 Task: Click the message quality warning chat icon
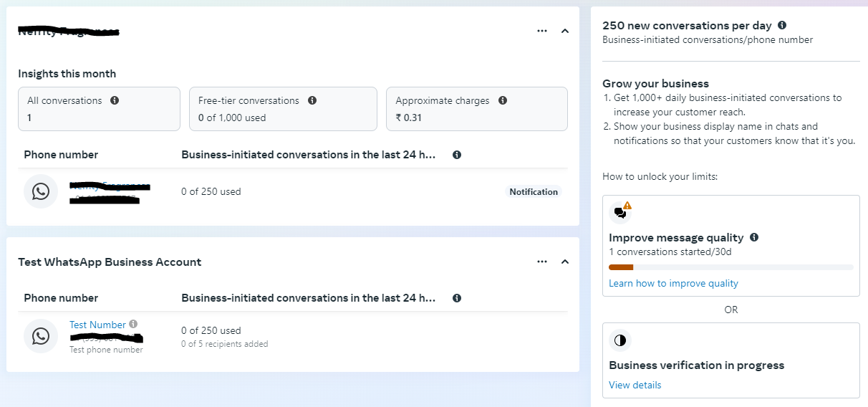(x=620, y=212)
